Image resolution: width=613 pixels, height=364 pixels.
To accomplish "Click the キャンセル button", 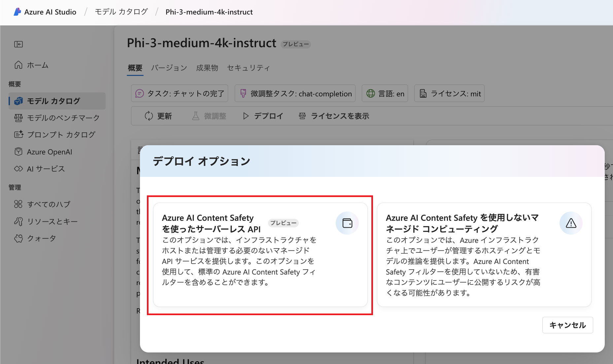I will [x=568, y=325].
